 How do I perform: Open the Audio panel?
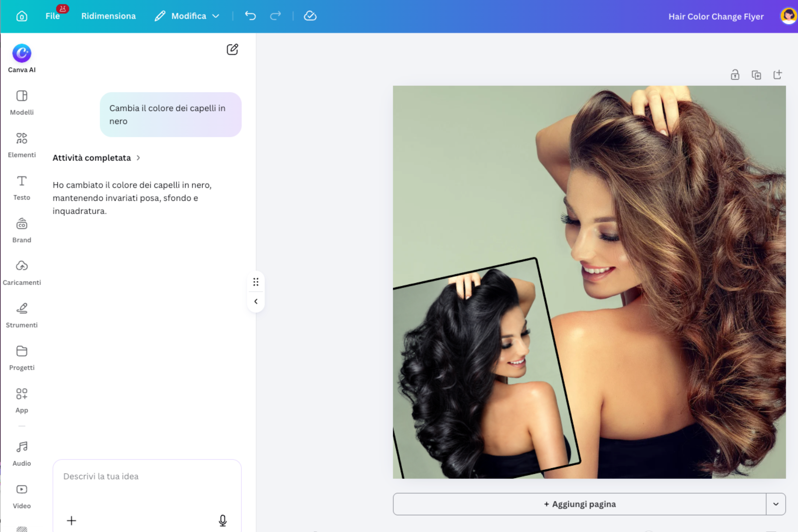click(x=22, y=454)
